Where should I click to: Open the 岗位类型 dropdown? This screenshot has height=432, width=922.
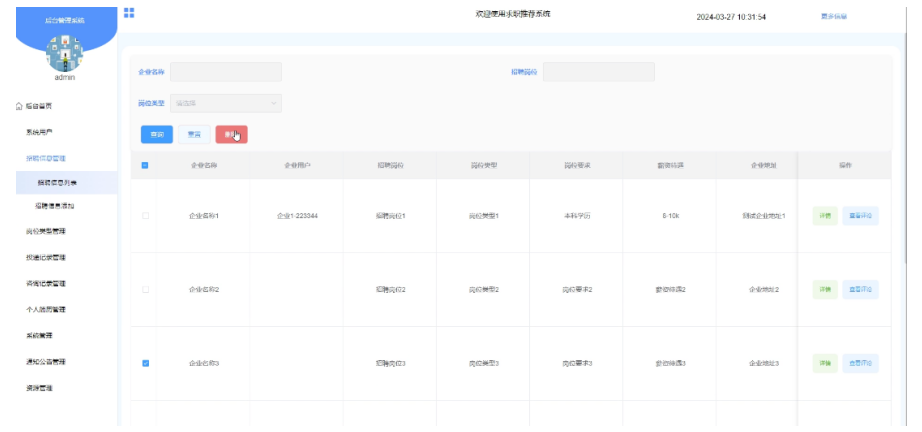(226, 103)
